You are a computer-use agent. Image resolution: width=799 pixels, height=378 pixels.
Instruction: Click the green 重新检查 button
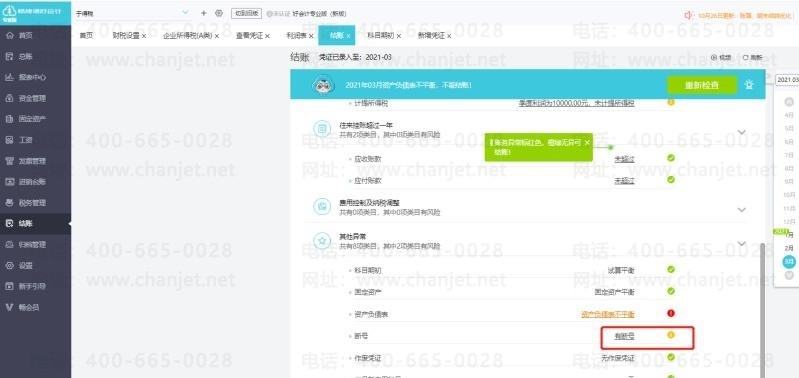coord(702,85)
